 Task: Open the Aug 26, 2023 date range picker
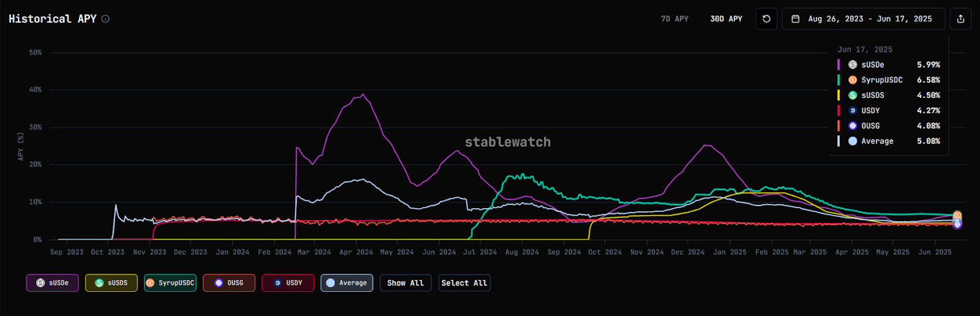(x=869, y=19)
